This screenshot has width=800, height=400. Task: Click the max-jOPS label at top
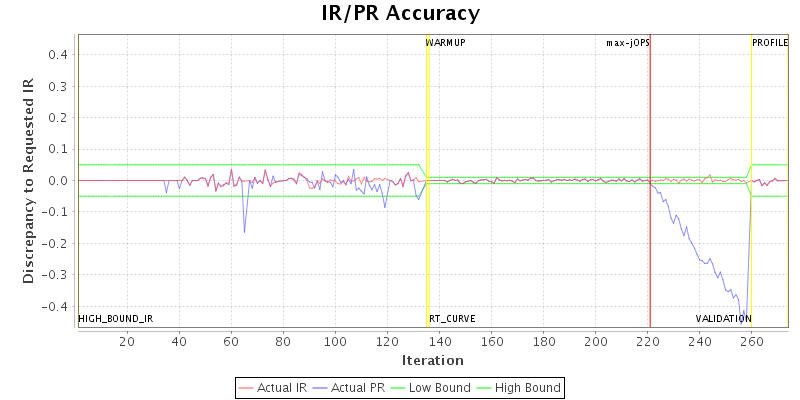(x=627, y=43)
